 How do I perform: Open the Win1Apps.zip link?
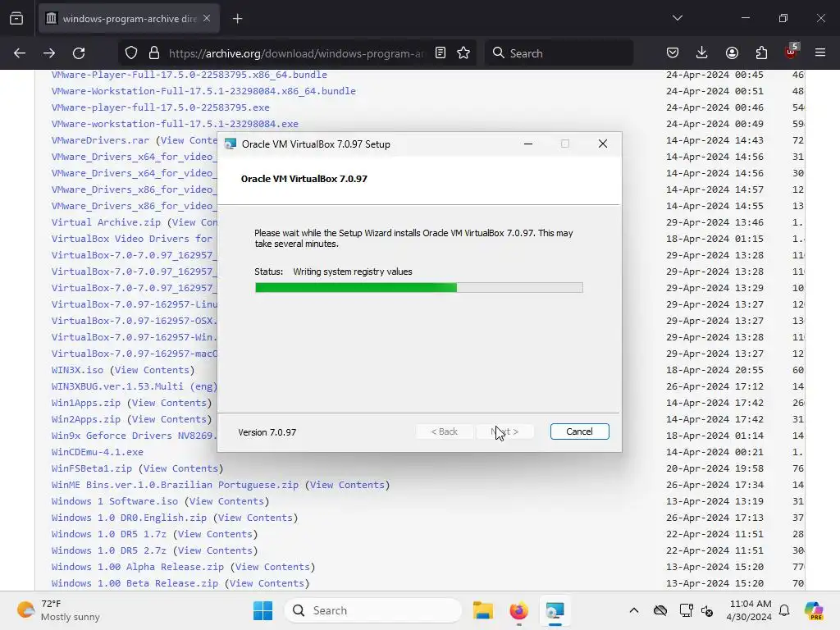coord(85,403)
